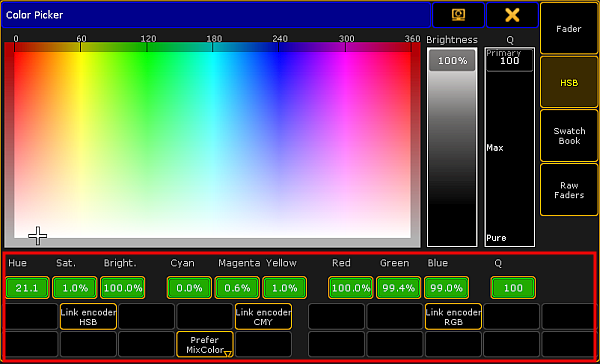This screenshot has width=600, height=364.
Task: Toggle Link encoder CMY
Action: click(263, 317)
